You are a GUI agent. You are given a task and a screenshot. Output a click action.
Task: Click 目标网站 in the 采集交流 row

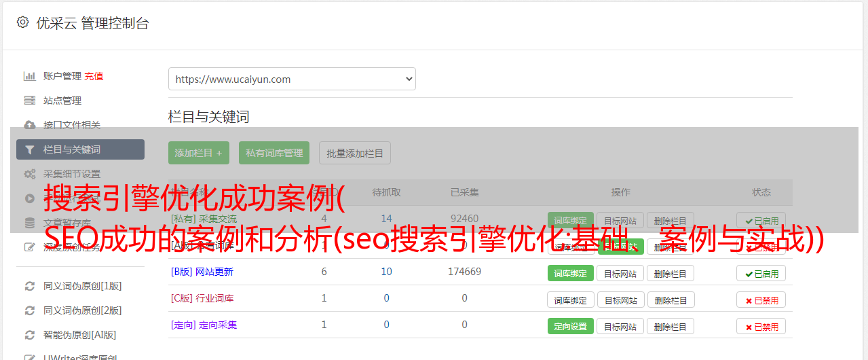(620, 220)
